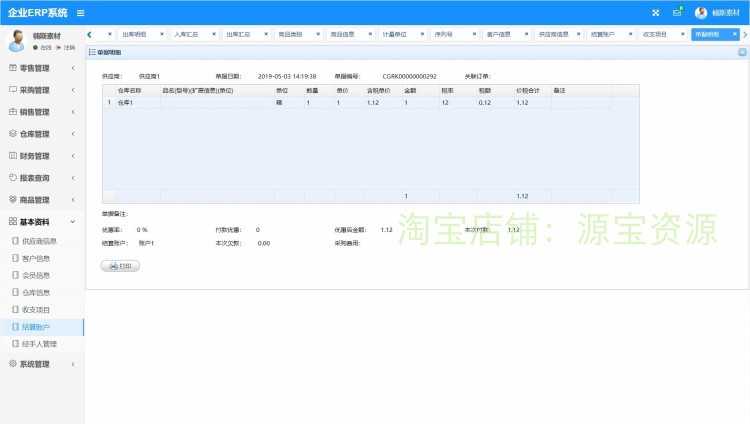
Task: Open 经手人管理 in the sidebar
Action: [39, 344]
